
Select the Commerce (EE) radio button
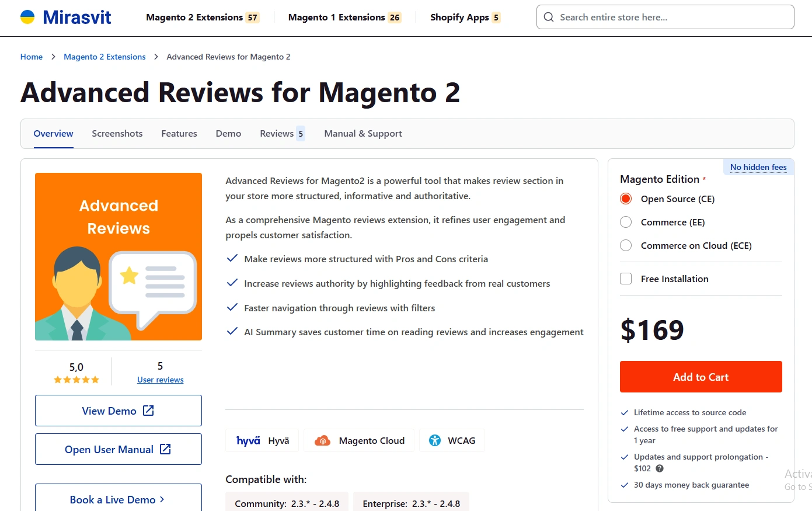(x=626, y=222)
